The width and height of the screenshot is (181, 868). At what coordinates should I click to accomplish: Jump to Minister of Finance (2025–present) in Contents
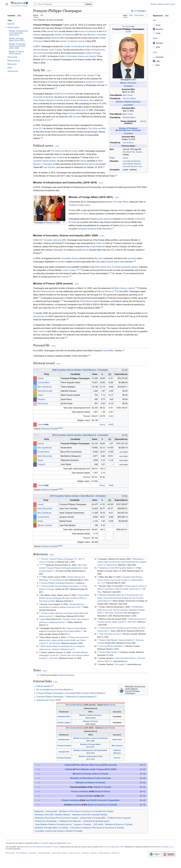pos(16,53)
